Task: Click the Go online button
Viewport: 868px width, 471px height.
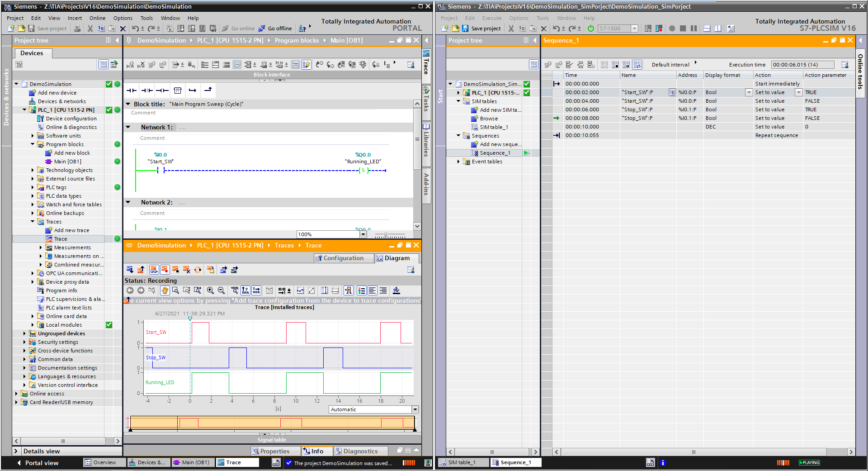Action: pyautogui.click(x=238, y=29)
